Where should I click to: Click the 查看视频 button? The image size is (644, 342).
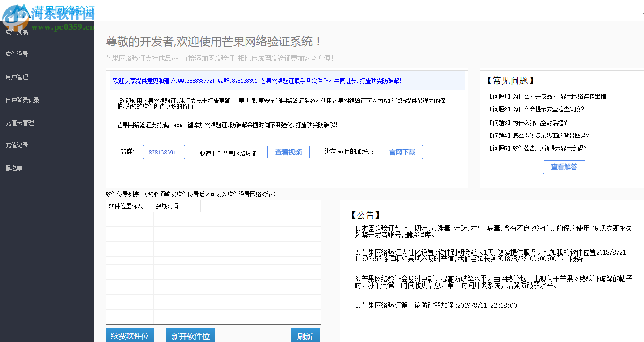[288, 152]
